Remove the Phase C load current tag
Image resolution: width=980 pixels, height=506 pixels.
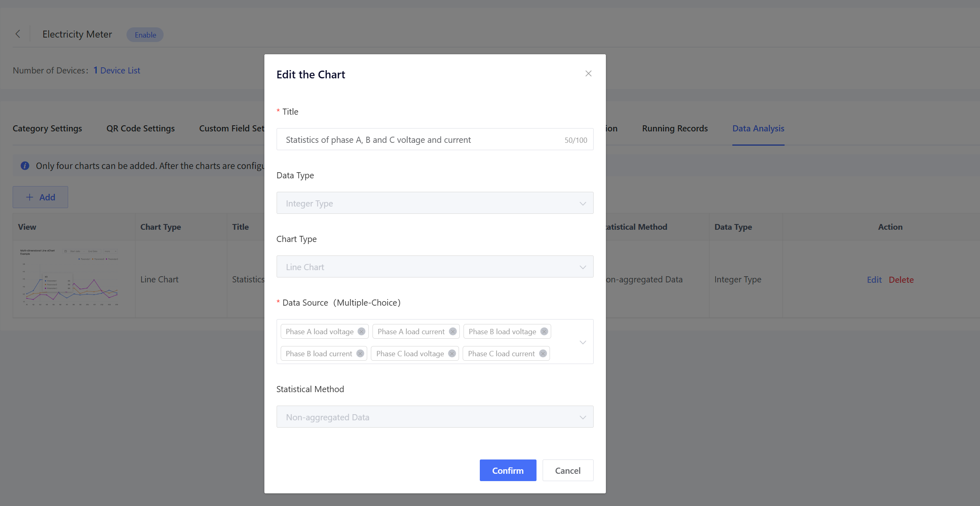(x=543, y=353)
